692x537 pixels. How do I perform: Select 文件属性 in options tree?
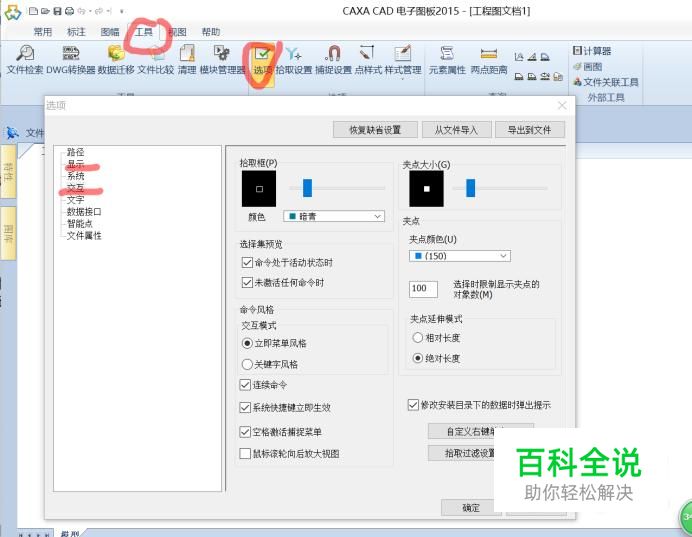coord(84,236)
